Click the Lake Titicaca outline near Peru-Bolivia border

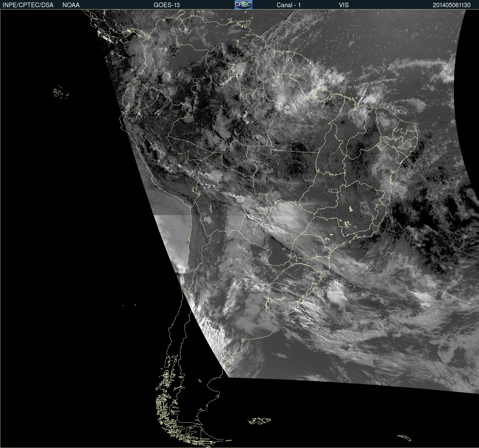pos(196,191)
